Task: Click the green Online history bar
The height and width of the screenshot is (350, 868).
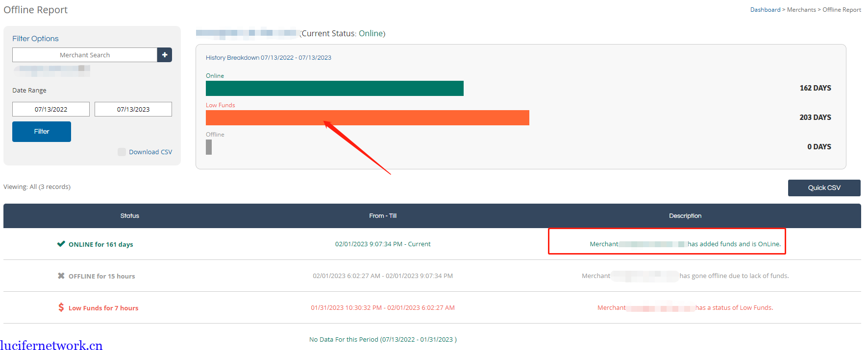Action: tap(334, 89)
